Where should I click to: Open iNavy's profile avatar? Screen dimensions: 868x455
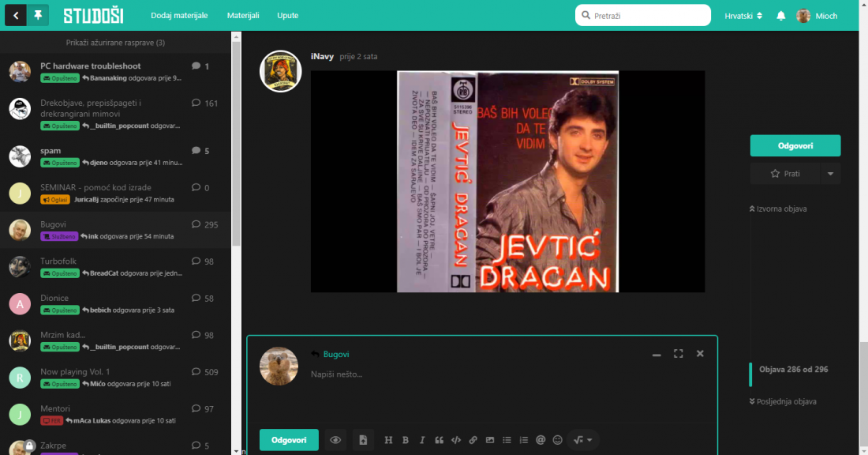pyautogui.click(x=281, y=72)
